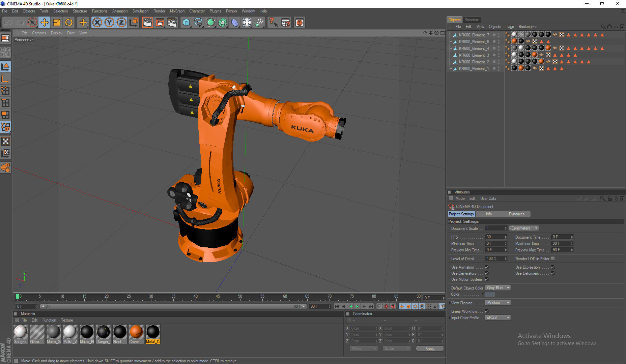
Task: Switch to the Structure tab
Action: pyautogui.click(x=472, y=20)
